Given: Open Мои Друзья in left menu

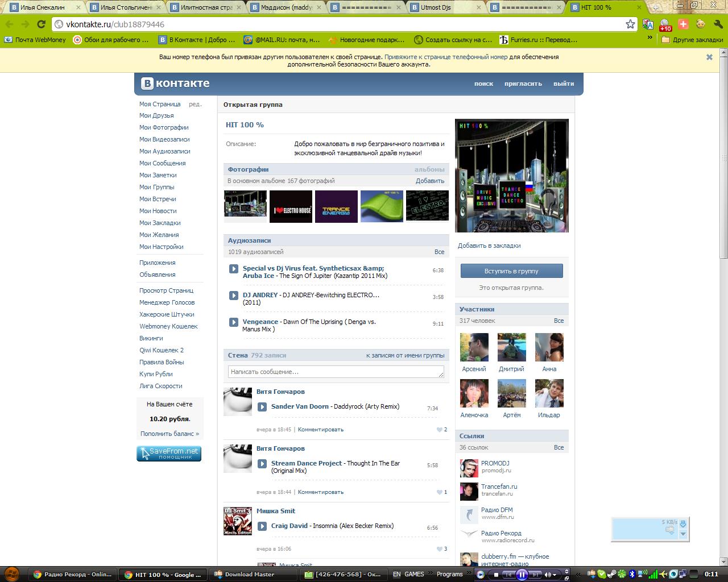Looking at the screenshot, I should click(156, 115).
